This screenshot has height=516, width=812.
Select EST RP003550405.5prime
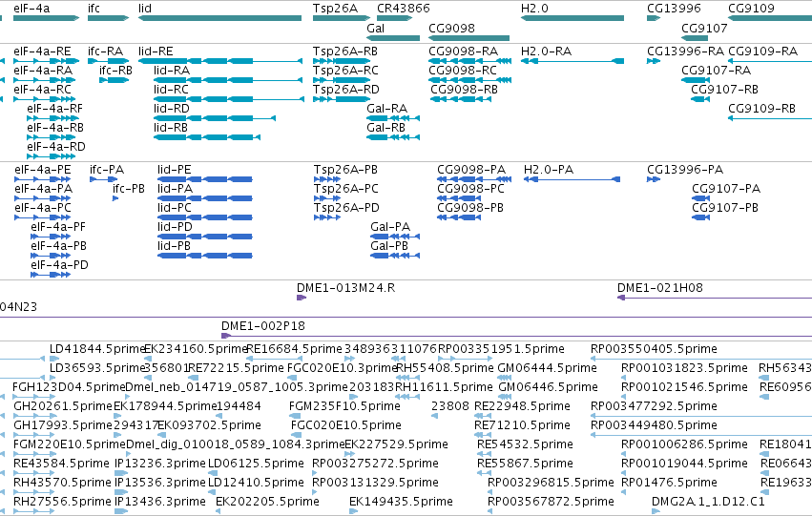(701, 358)
